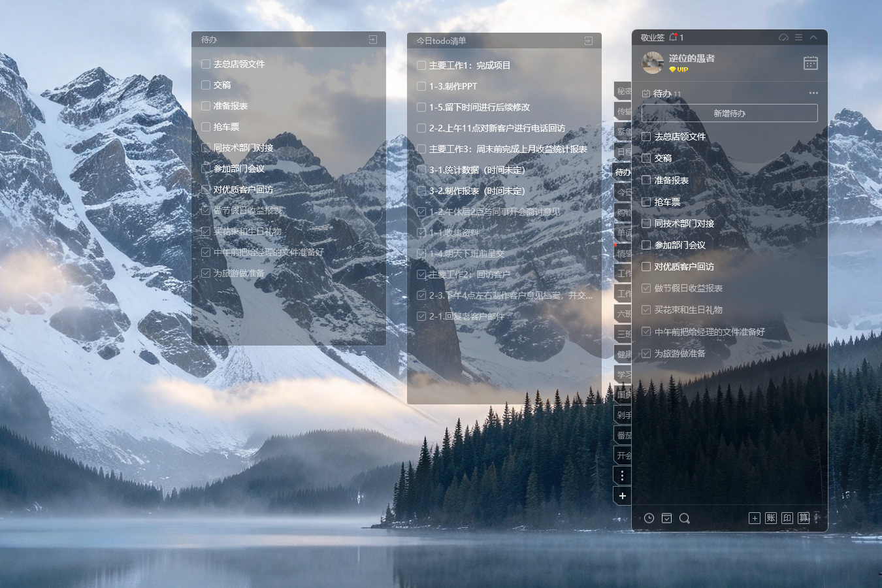Viewport: 882px width, 588px height.
Task: Tick 准备报表 checkbox in main panel
Action: click(x=646, y=180)
